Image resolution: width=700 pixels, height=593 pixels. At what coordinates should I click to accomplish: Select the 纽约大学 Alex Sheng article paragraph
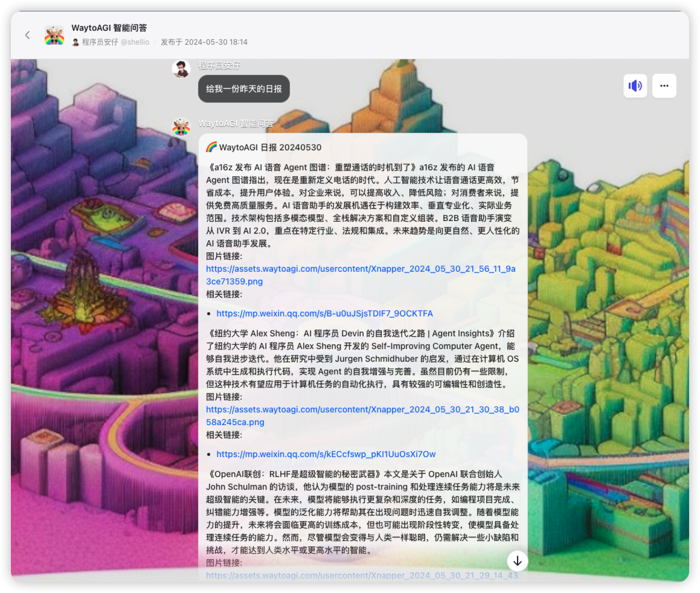[362, 359]
